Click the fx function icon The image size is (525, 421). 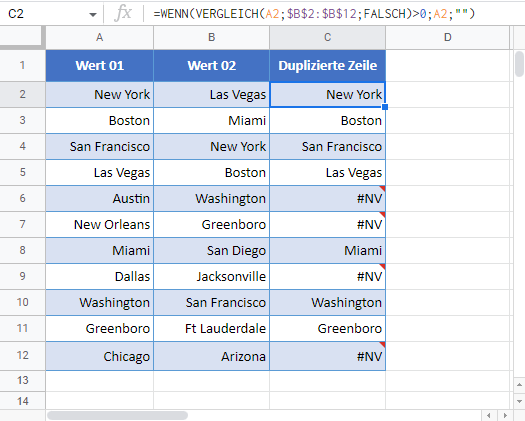[123, 14]
